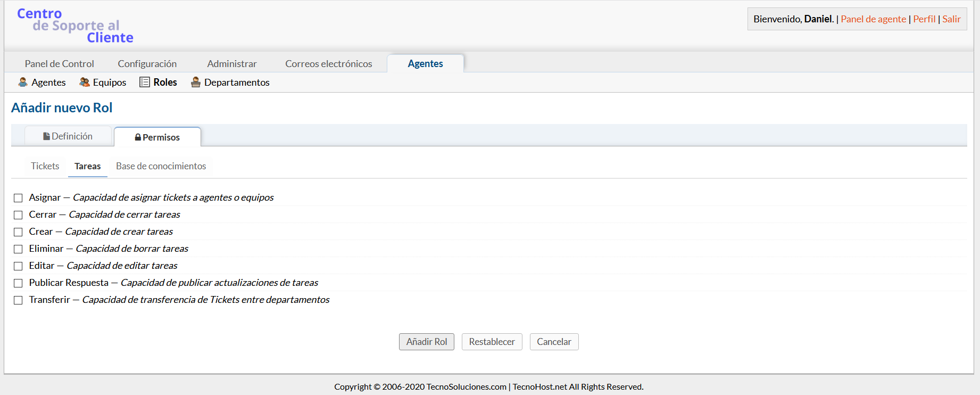Open the Base de conocimientos tab
The width and height of the screenshot is (980, 395).
161,166
